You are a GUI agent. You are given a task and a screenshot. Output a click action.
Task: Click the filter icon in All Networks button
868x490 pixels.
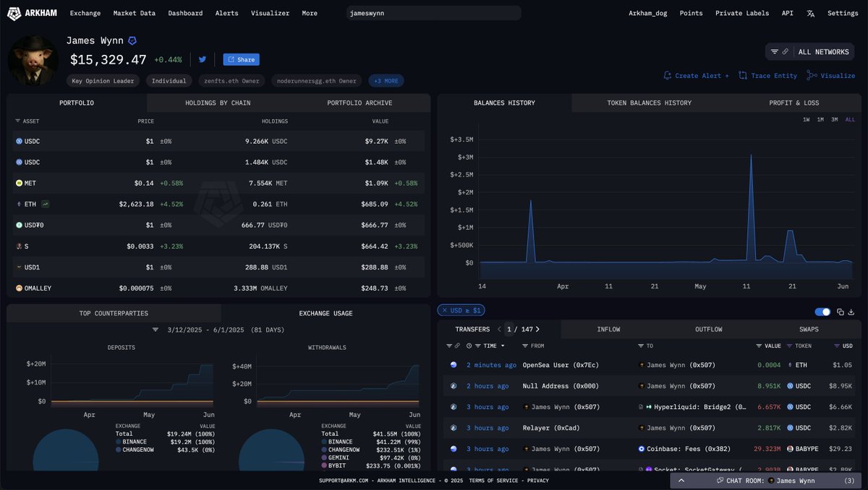[775, 52]
